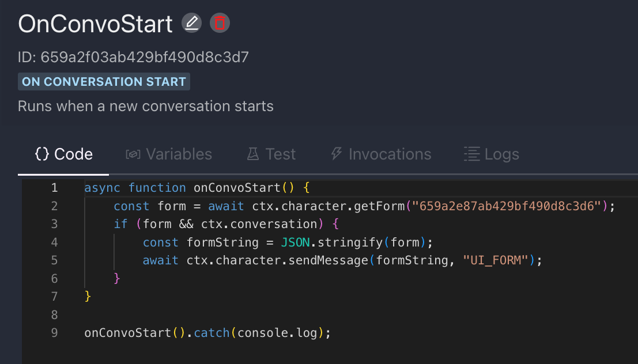
Task: Click the edit pencil icon beside OnConvoStart
Action: click(191, 23)
